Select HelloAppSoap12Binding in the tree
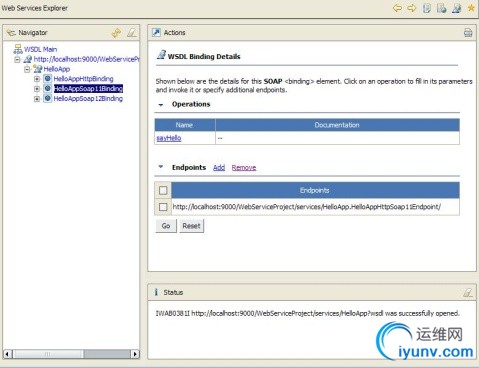479x368 pixels. (88, 98)
